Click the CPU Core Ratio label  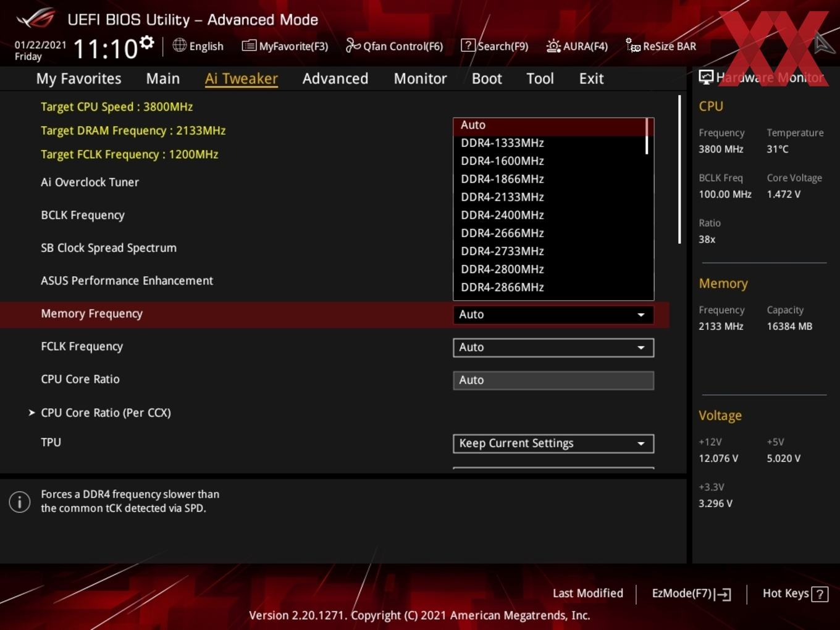coord(80,379)
